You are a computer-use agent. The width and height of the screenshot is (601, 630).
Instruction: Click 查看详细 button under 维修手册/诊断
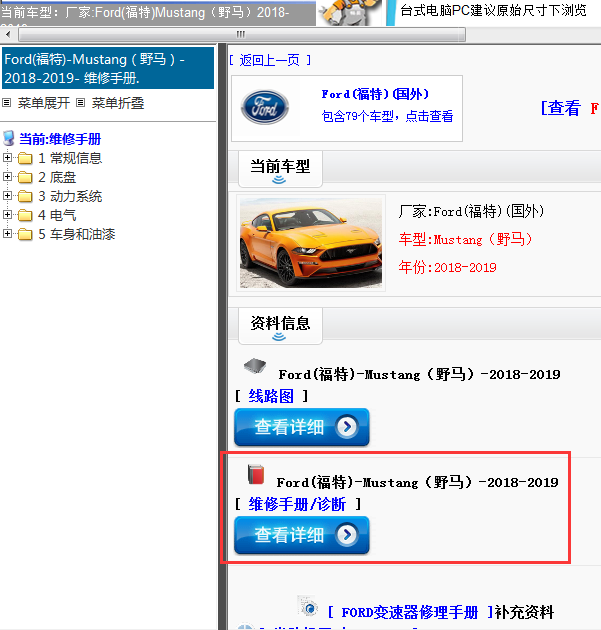(x=302, y=535)
